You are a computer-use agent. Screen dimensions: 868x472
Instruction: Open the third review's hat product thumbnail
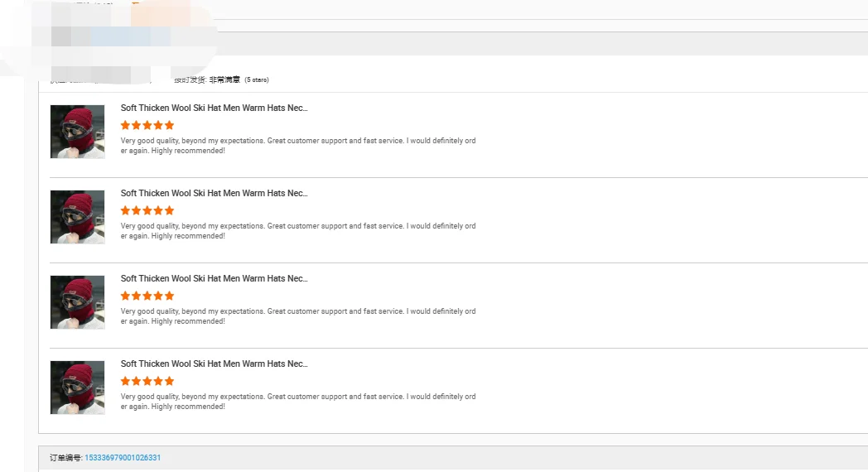point(77,302)
